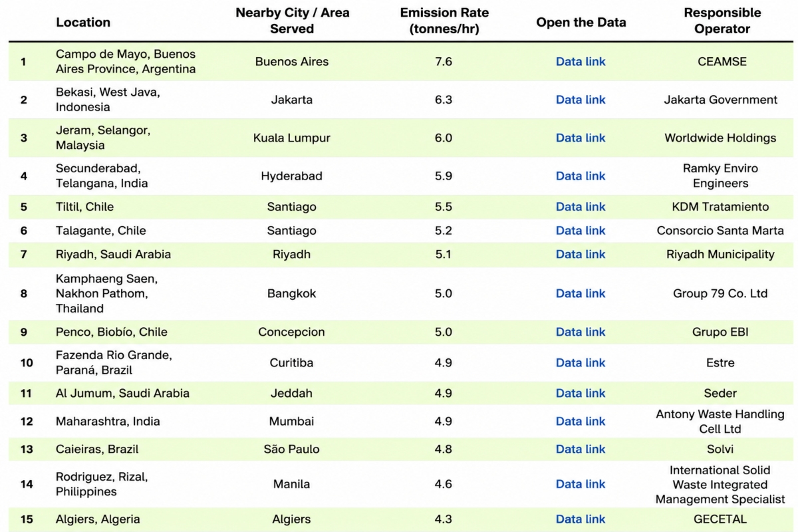
Task: Open Data link for Campo de Mayo row
Action: click(581, 61)
